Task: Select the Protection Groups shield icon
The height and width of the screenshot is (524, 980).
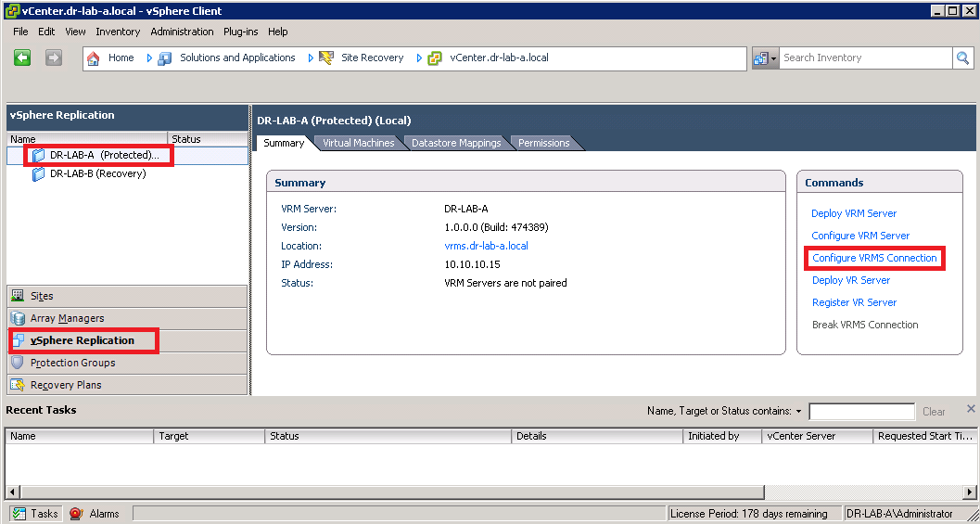Action: click(x=18, y=363)
